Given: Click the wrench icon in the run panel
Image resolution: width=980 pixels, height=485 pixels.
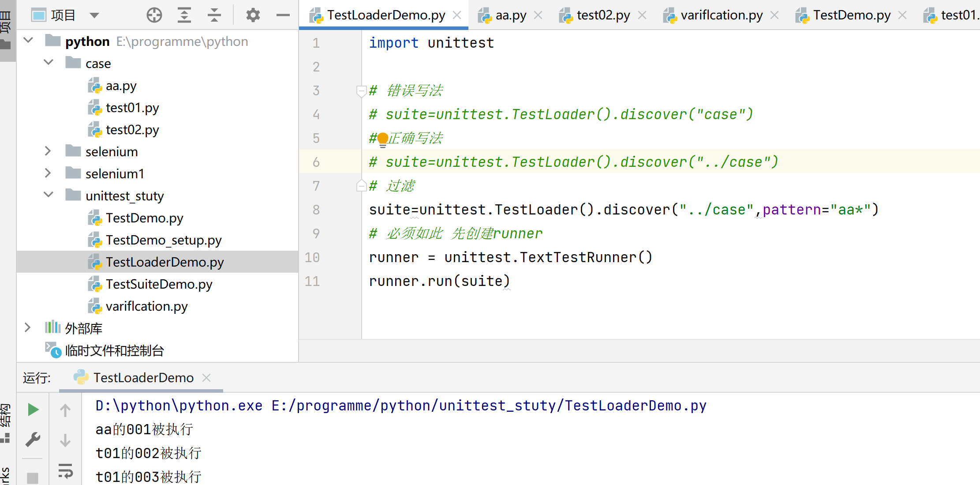Looking at the screenshot, I should coord(33,440).
